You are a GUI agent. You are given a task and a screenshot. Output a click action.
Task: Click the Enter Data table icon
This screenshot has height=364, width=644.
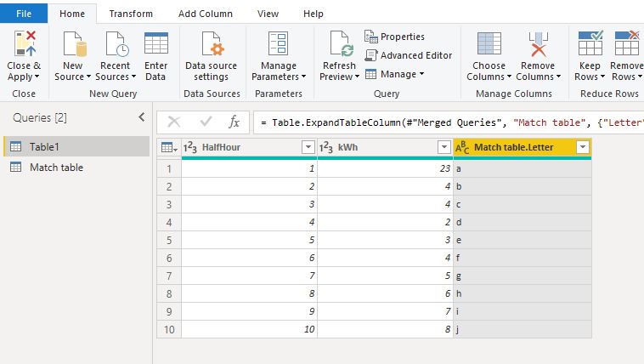(x=156, y=43)
